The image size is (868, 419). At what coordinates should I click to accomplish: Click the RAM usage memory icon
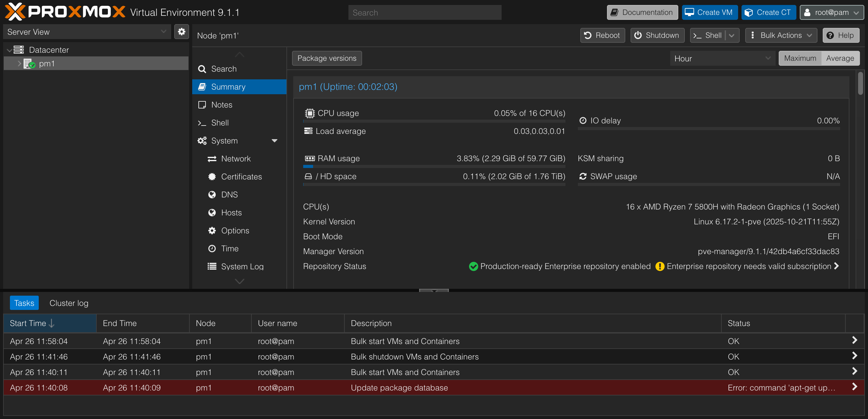pyautogui.click(x=309, y=158)
